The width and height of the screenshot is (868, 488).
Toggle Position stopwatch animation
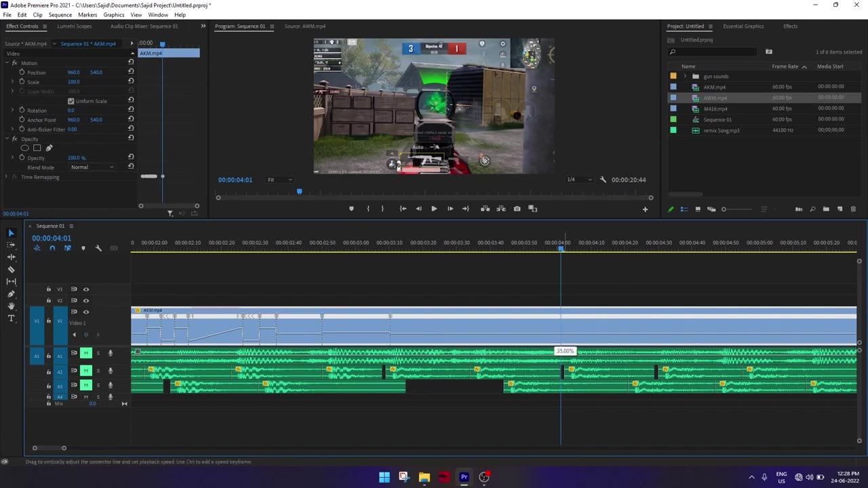click(x=22, y=72)
